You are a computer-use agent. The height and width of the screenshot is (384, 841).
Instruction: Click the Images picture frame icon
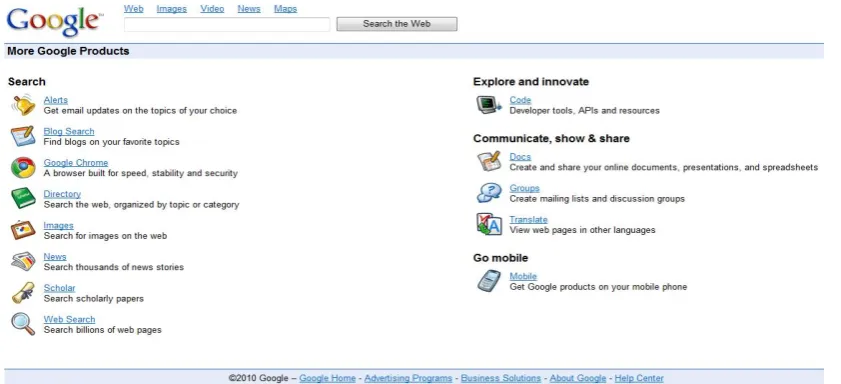(x=23, y=230)
